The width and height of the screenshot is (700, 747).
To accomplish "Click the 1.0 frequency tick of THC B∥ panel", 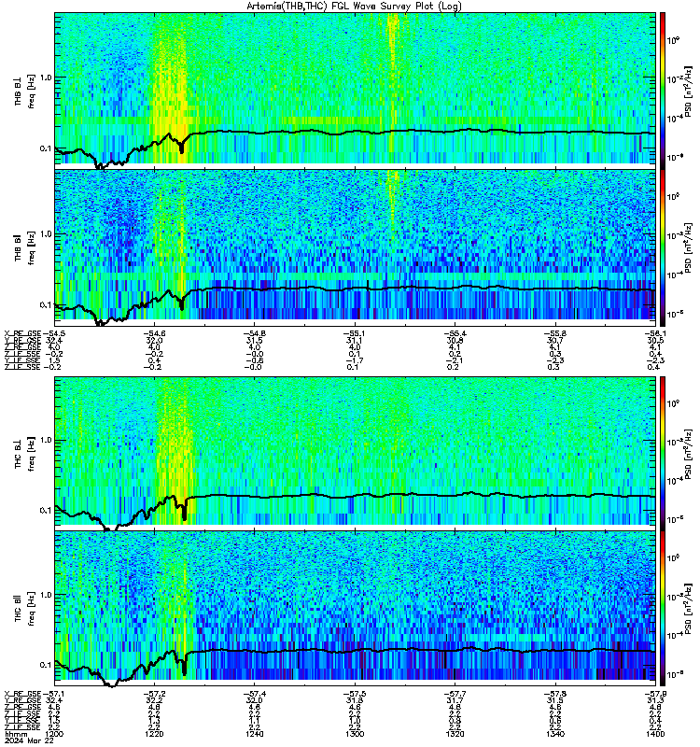I will click(45, 595).
